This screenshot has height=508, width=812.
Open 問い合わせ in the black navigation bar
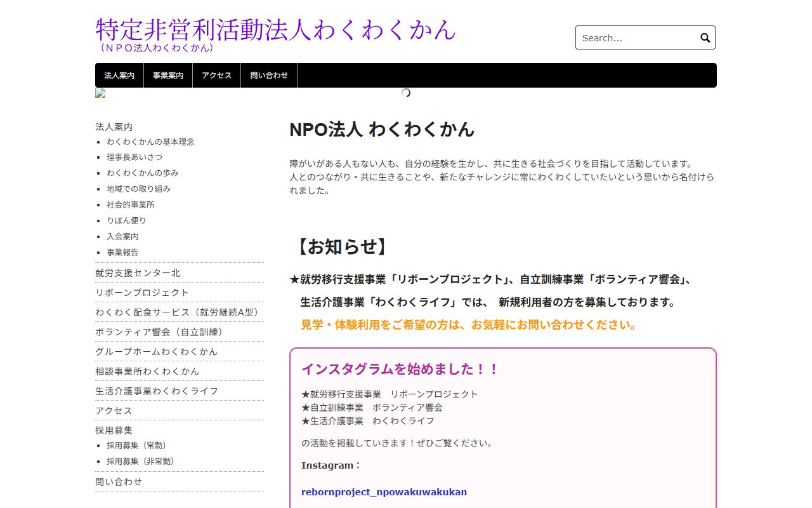(x=269, y=75)
